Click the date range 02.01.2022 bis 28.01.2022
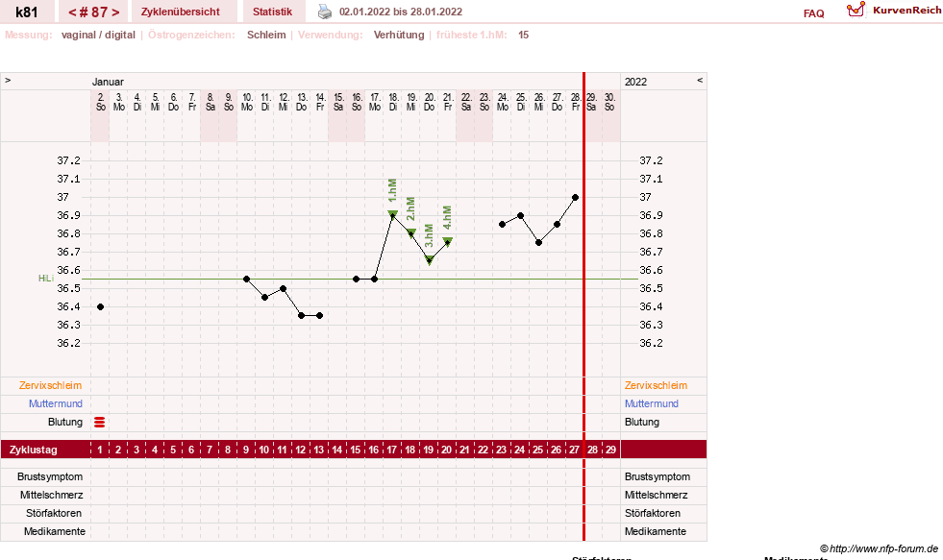 tap(401, 12)
